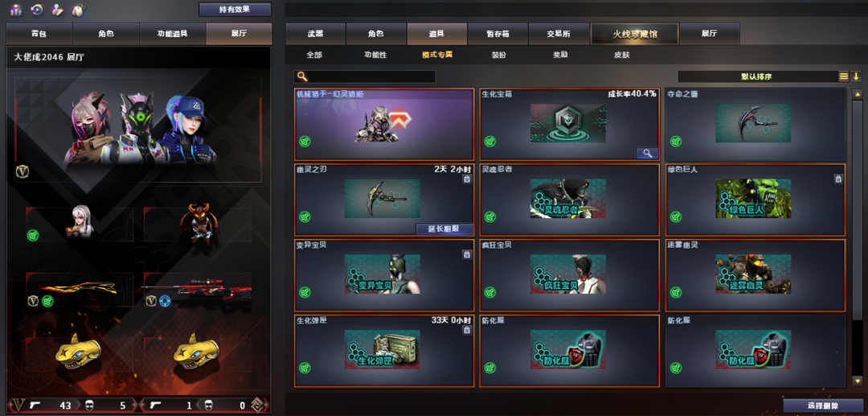Click the trash icon on 幽灵之刃 item
This screenshot has width=868, height=416.
(x=467, y=179)
